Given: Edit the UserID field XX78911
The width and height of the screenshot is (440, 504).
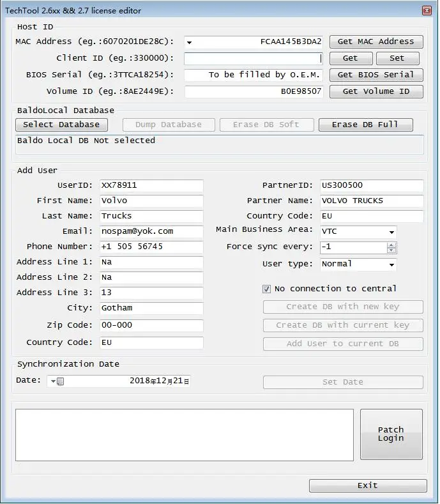Looking at the screenshot, I should click(x=151, y=185).
